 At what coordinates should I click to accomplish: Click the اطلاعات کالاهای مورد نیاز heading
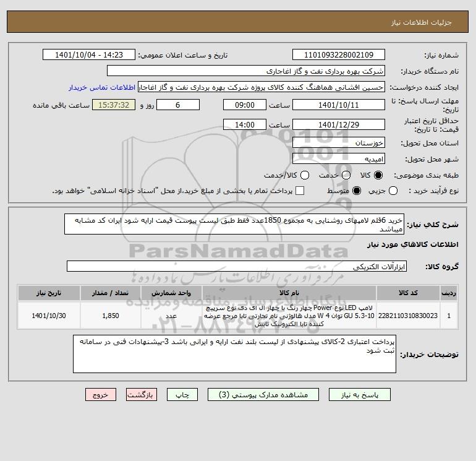(x=413, y=244)
